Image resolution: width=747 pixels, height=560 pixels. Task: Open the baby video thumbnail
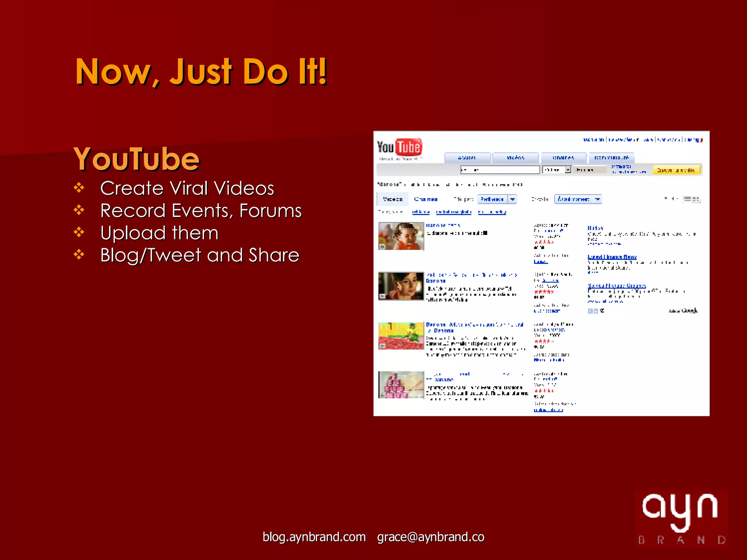pyautogui.click(x=401, y=236)
